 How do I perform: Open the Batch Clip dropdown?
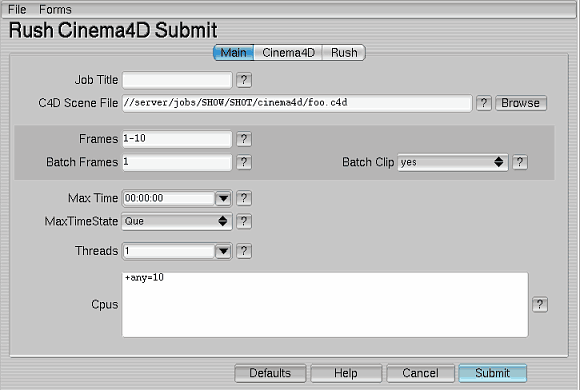(x=453, y=162)
